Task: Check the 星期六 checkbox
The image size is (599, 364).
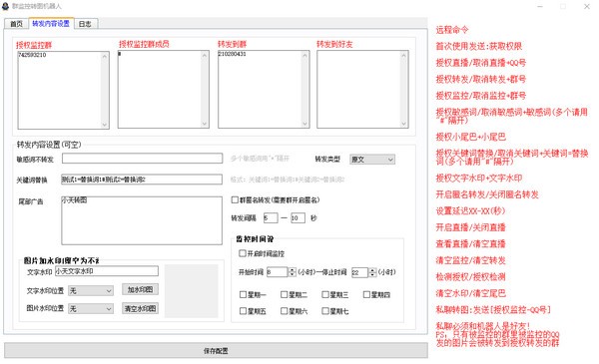Action: (284, 311)
